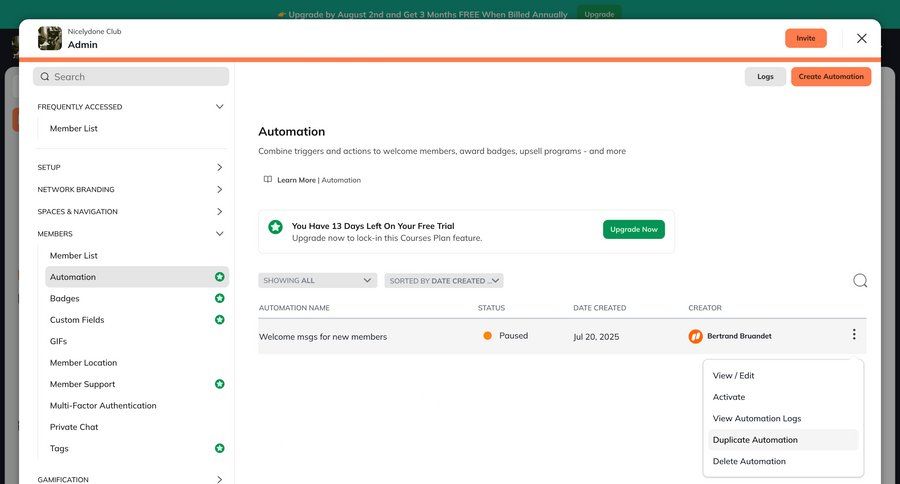
Task: Click the green star next to Custom Fields
Action: tap(219, 320)
